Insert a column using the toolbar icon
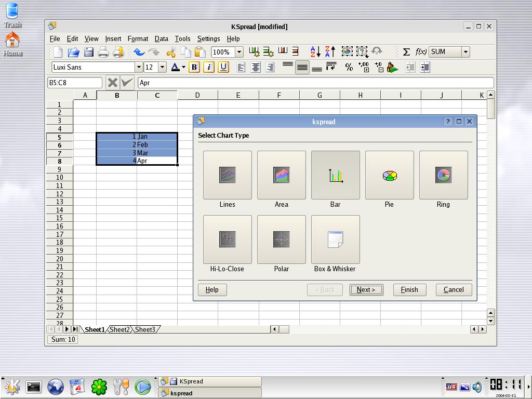 tap(254, 51)
